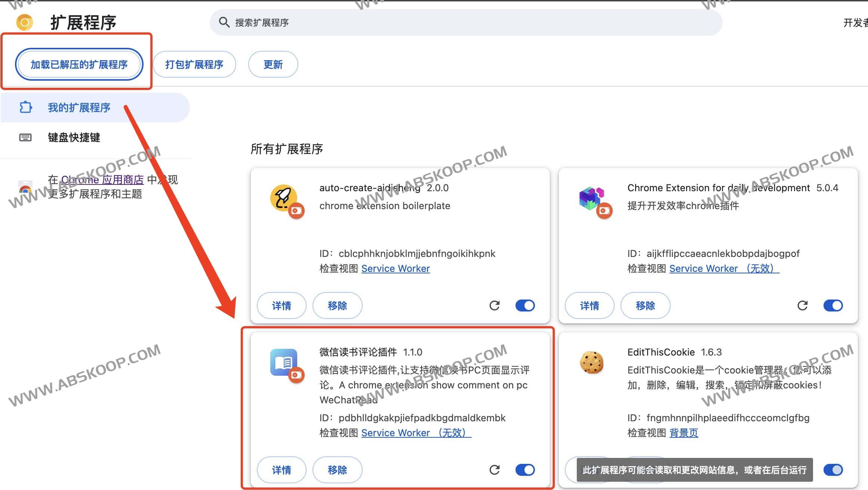This screenshot has height=490, width=868.
Task: Click the 键盘快捷键 keyboard icon
Action: coord(25,137)
